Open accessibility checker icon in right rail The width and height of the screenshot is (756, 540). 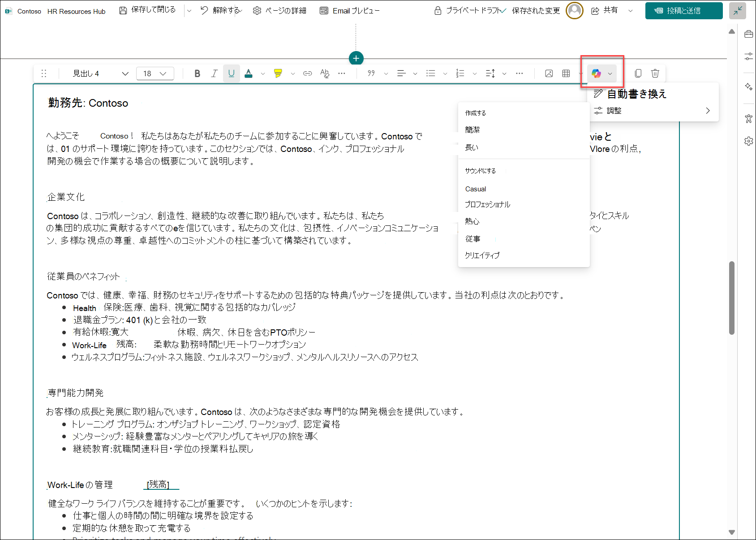pyautogui.click(x=748, y=118)
